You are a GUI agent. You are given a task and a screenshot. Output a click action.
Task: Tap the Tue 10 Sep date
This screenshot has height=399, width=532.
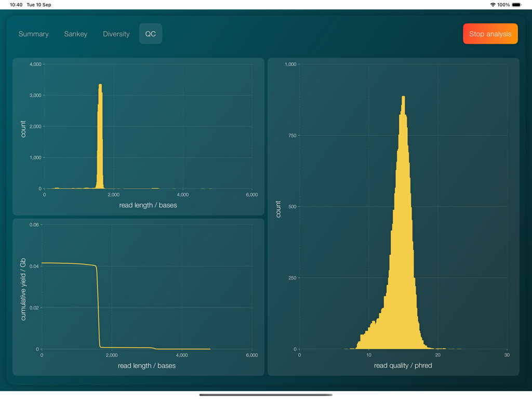click(x=39, y=5)
